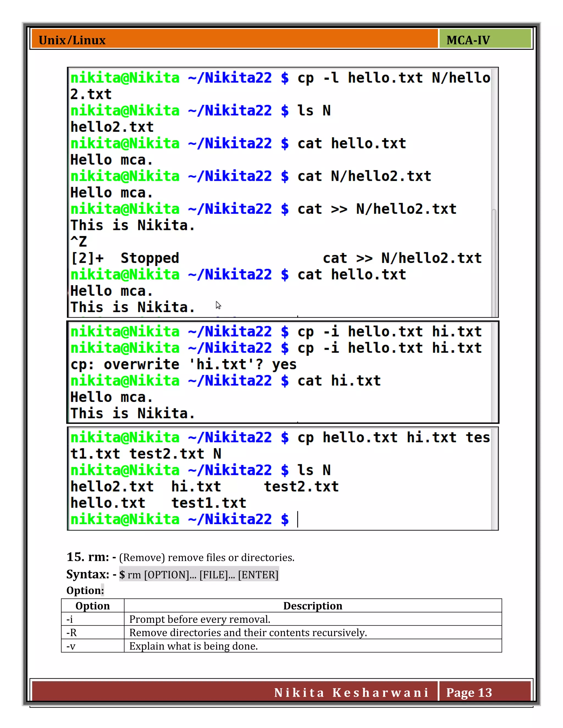
Task: Click the "[2]+ Stopped" job status text
Action: [125, 258]
